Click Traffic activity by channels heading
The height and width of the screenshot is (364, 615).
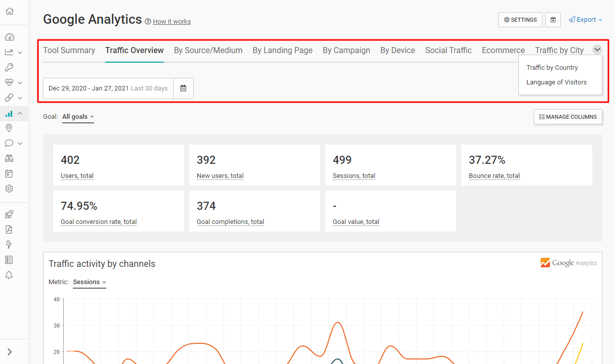coord(102,264)
